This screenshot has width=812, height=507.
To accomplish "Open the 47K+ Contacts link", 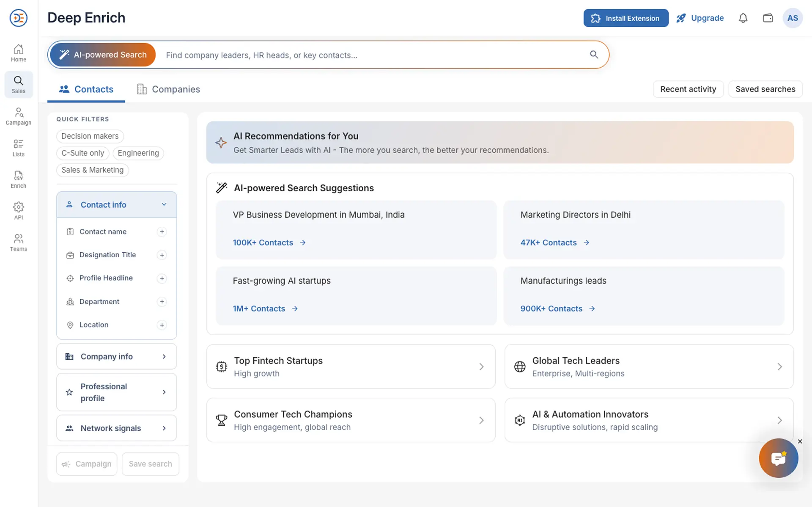I will click(555, 242).
